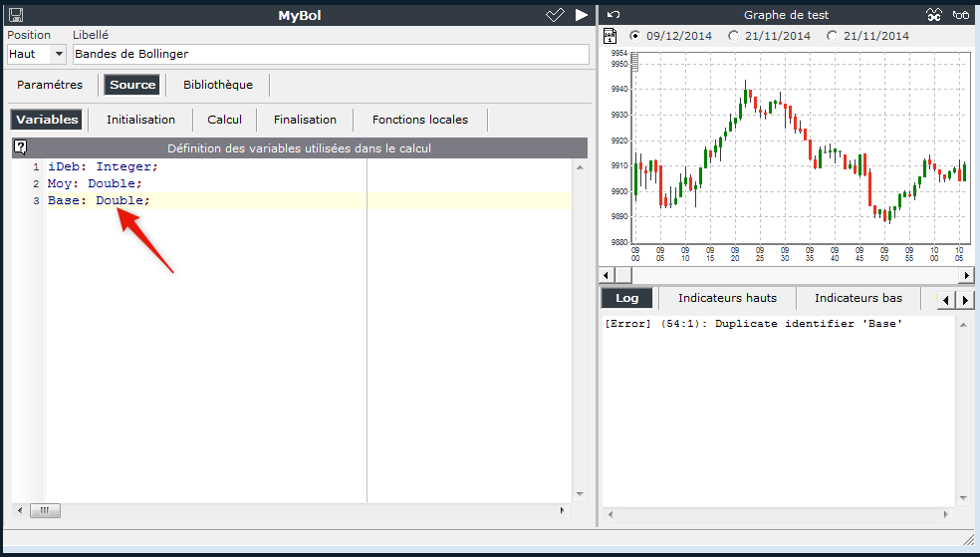Click code editor horizontal scroll left arrow
This screenshot has height=557, width=980.
tap(19, 511)
